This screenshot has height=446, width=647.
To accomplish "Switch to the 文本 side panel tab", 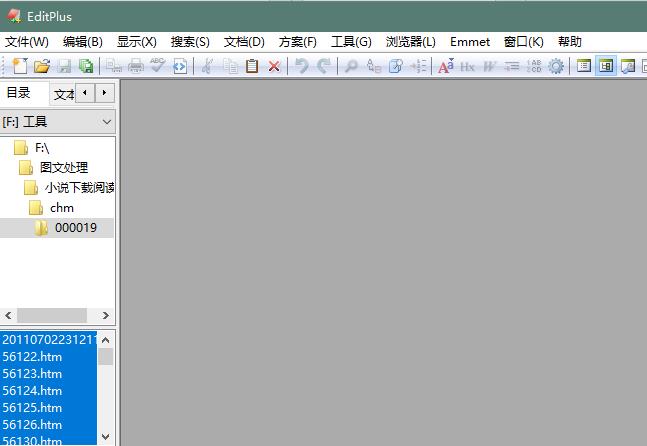I will click(64, 94).
